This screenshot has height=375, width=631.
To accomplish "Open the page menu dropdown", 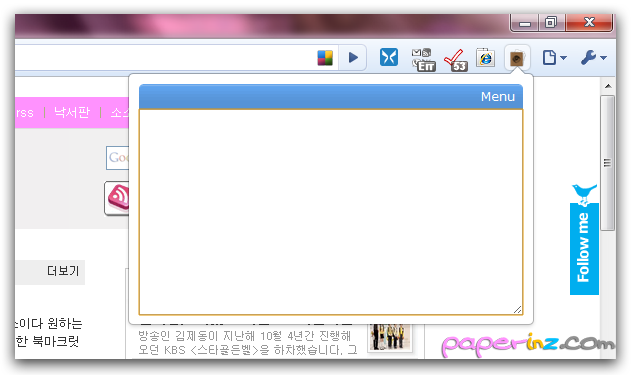I will tap(555, 58).
